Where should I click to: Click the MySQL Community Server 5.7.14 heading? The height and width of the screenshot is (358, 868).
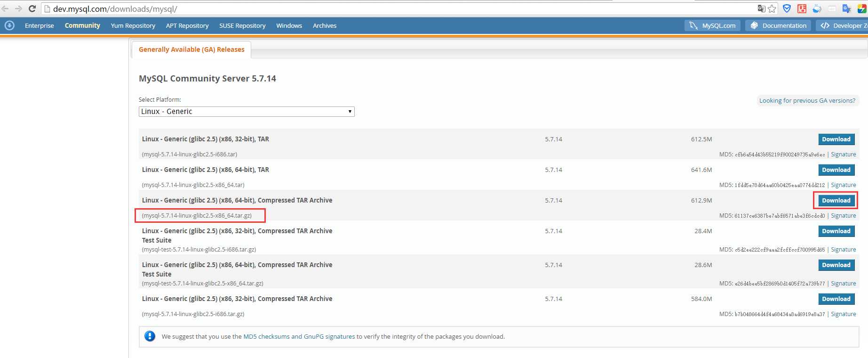click(x=207, y=79)
